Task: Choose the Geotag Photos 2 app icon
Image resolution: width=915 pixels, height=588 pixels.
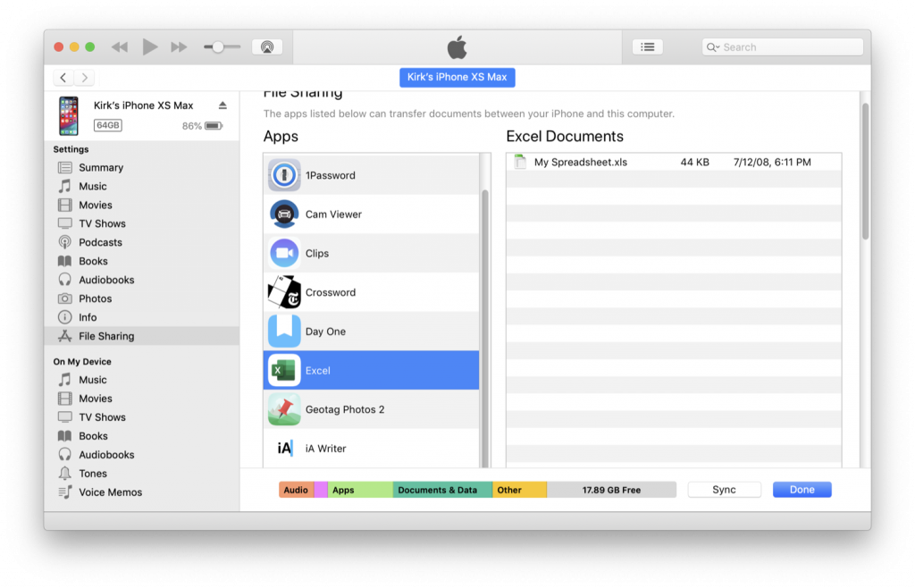Action: click(283, 408)
